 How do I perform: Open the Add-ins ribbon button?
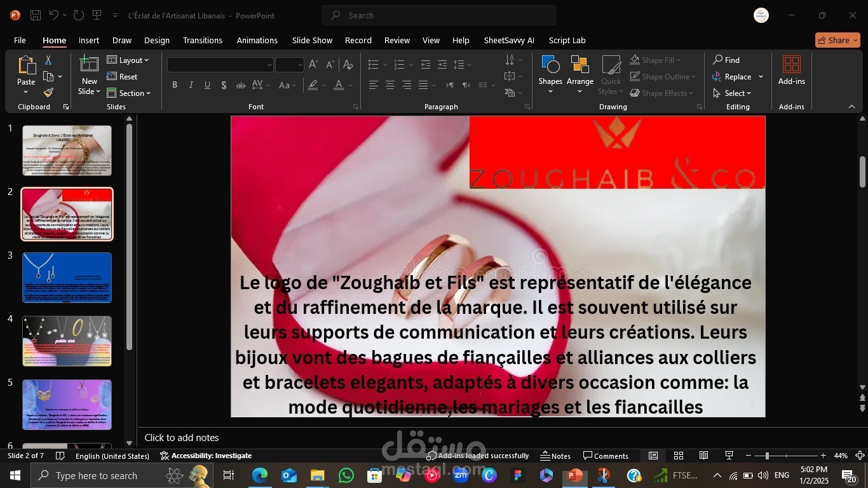tap(792, 70)
